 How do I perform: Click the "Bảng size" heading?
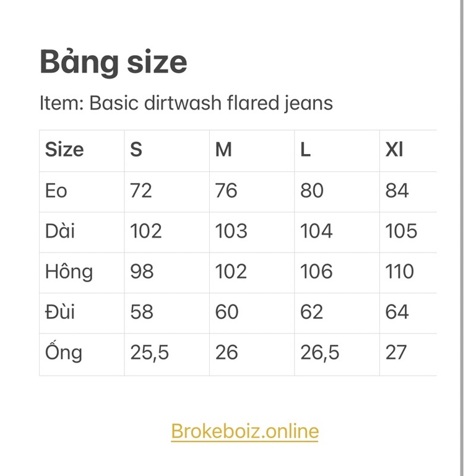[x=113, y=62]
